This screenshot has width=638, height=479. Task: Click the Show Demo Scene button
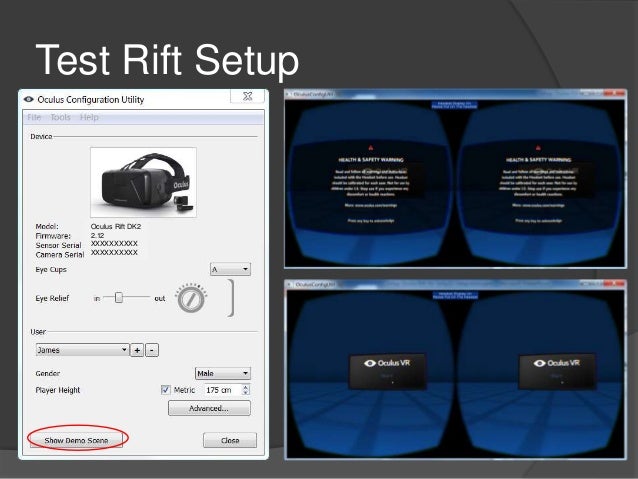pyautogui.click(x=76, y=440)
